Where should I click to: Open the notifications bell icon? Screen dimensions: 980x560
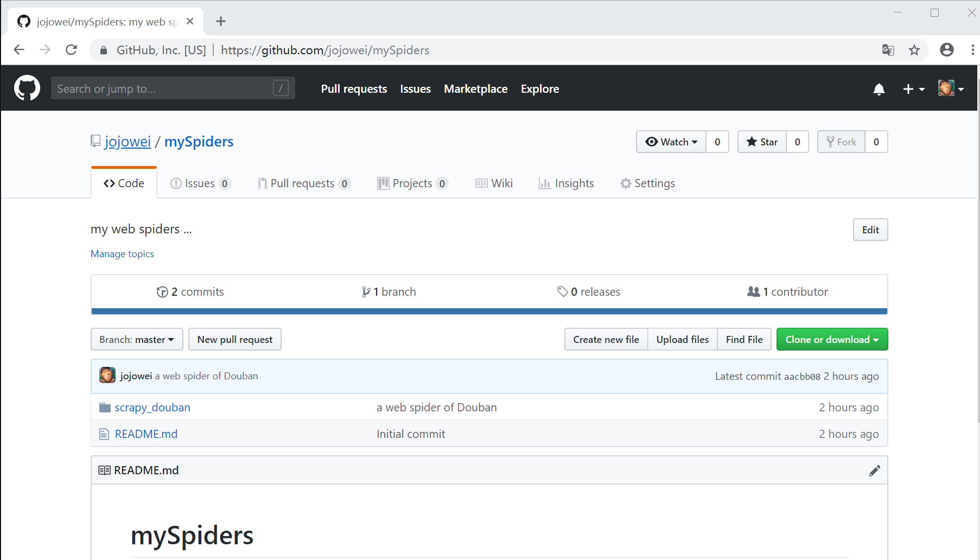[x=879, y=89]
